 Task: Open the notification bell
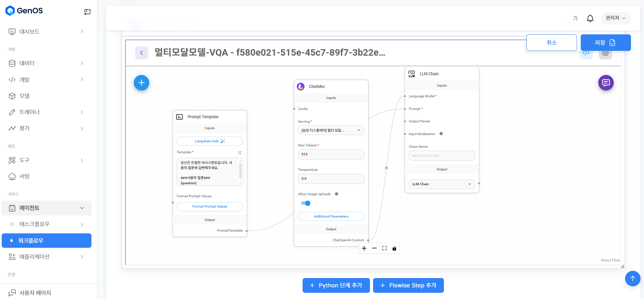click(x=590, y=18)
